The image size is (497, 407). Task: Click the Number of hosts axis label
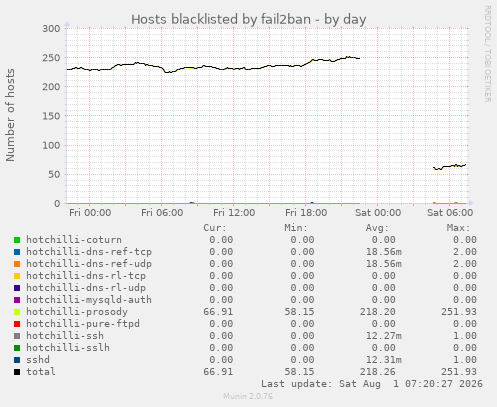10,115
